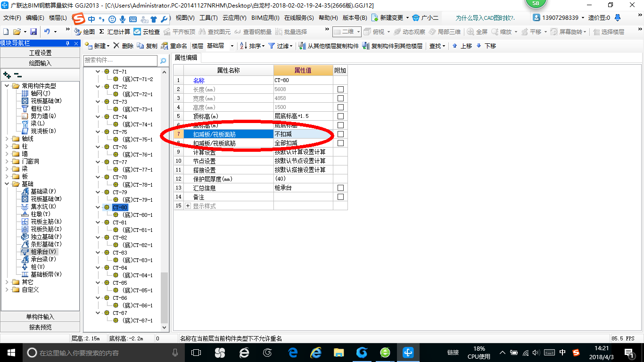
Task: Move component down with 下移
Action: [x=486, y=46]
